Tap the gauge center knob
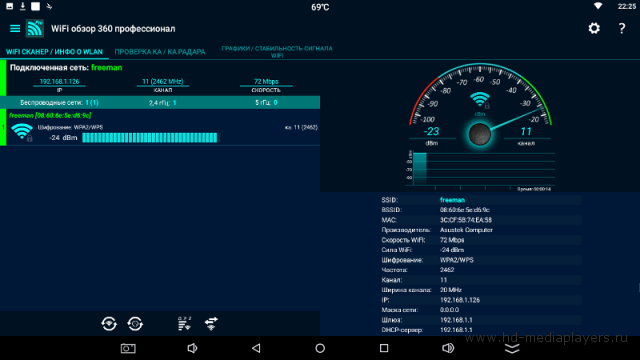This screenshot has height=360, width=640. point(480,134)
